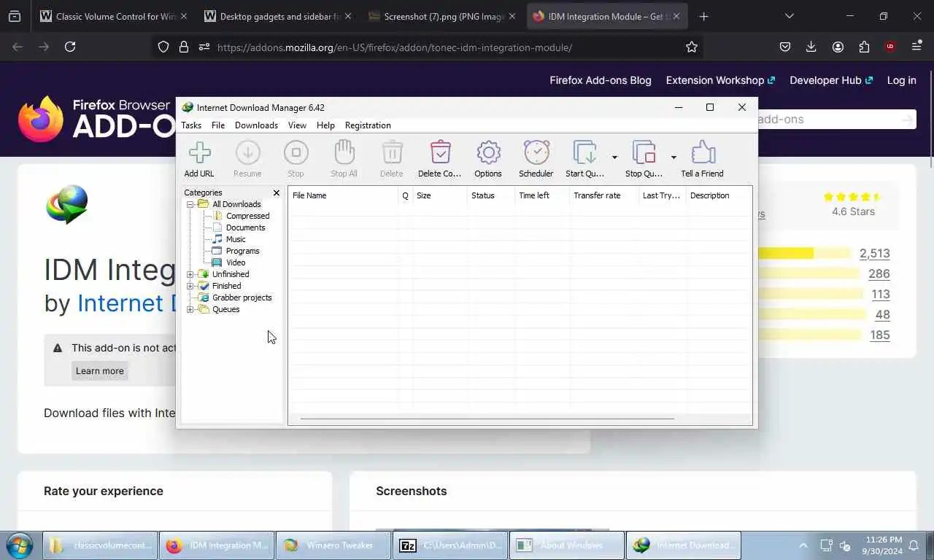The image size is (934, 560).
Task: Open Stop Queue dropdown arrow
Action: click(674, 157)
